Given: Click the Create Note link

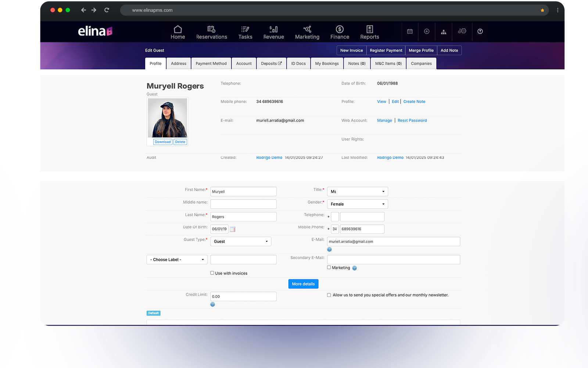Looking at the screenshot, I should point(414,102).
